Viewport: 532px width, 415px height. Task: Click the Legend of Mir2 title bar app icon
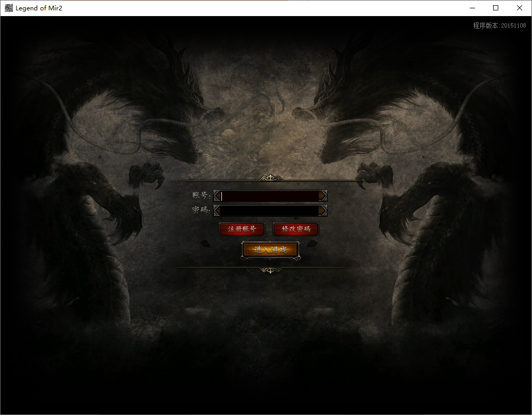[x=9, y=8]
